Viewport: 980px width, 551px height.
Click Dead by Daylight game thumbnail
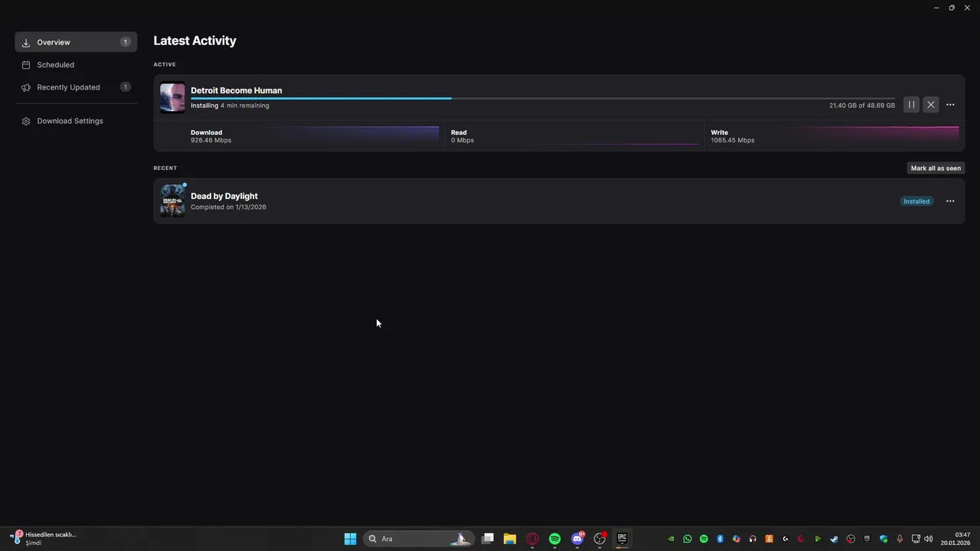[172, 201]
